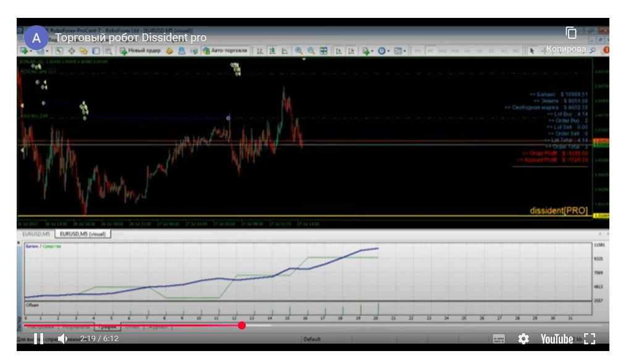Toggle the Авто-торговля button

click(x=225, y=51)
